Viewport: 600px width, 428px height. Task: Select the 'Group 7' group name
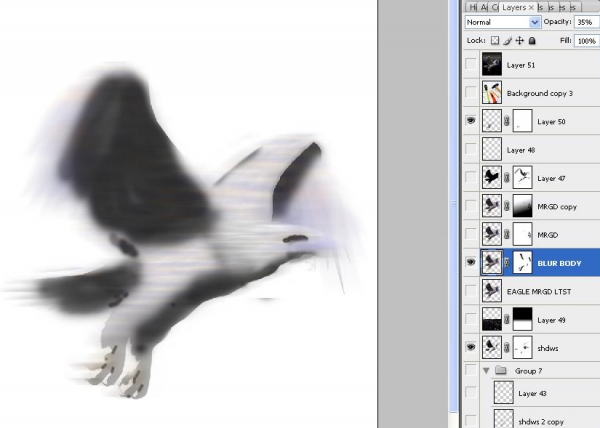click(528, 371)
